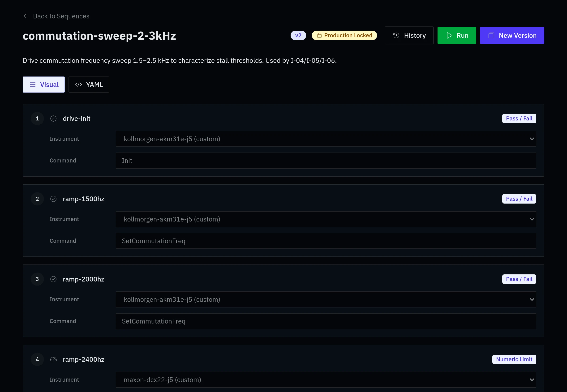Select the ramp-2400hz step title

pyautogui.click(x=84, y=359)
